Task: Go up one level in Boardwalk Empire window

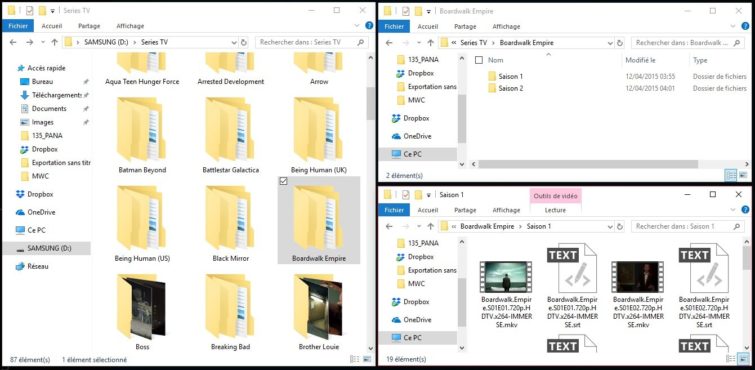Action: [x=430, y=43]
